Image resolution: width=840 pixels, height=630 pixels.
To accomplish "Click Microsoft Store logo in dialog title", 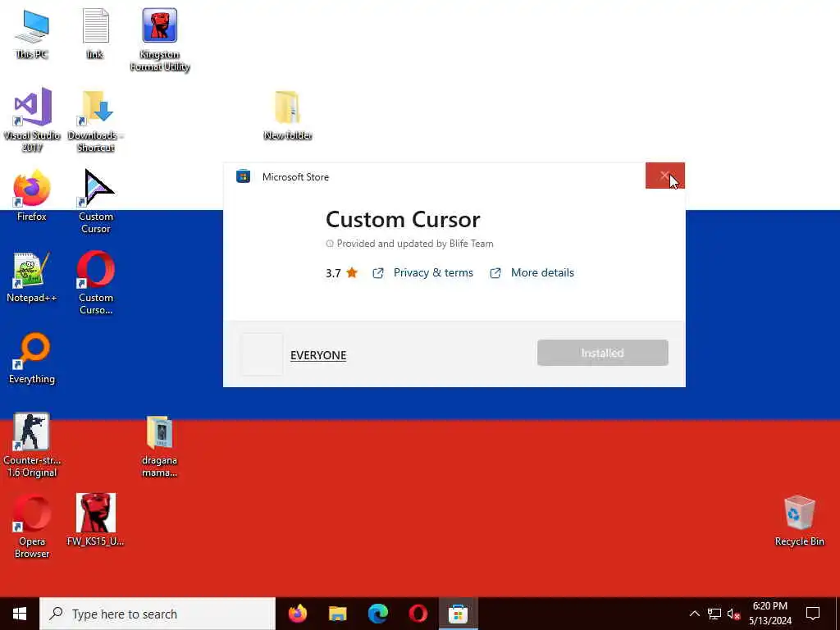I will 243,176.
